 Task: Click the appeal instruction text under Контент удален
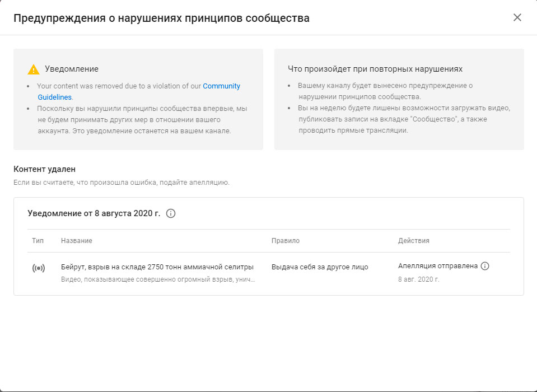[121, 183]
